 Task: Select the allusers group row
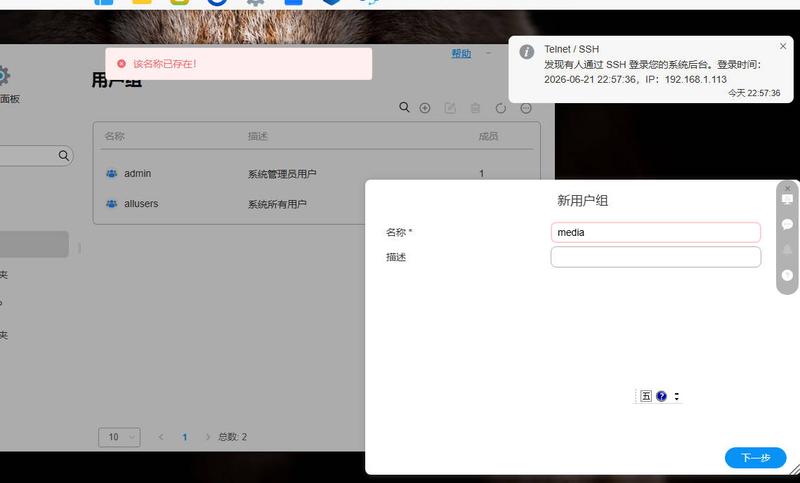pos(316,204)
